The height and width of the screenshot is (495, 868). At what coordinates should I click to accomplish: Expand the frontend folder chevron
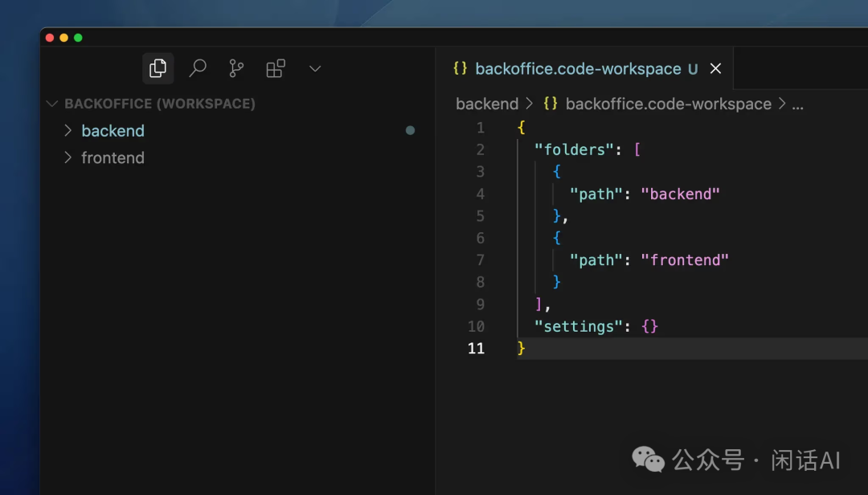[68, 157]
